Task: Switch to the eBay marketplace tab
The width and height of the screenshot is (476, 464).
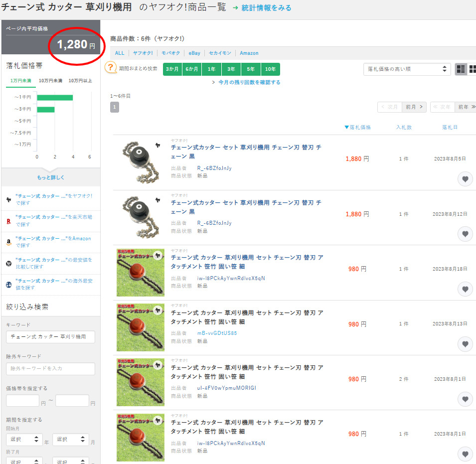Action: tap(194, 53)
